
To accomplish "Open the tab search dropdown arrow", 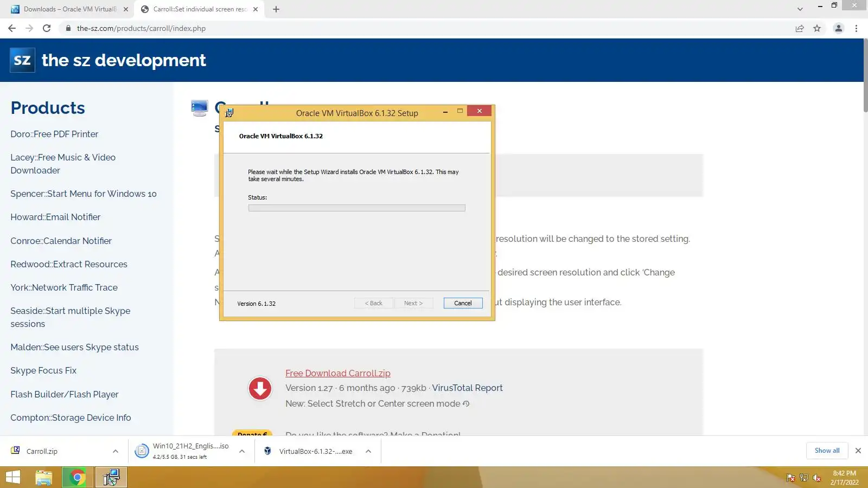I will coord(800,9).
